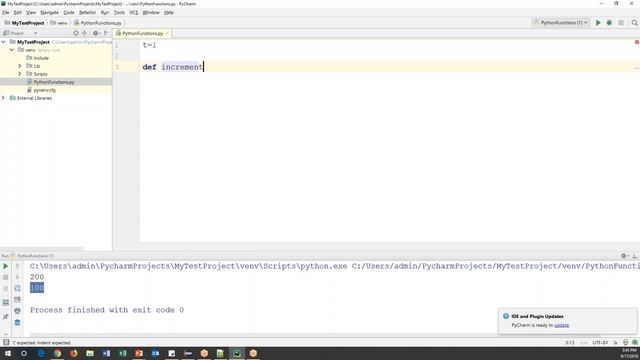Open the inspector face icon in the status bar
Screen dimensions: 640x360
pyautogui.click(x=625, y=343)
